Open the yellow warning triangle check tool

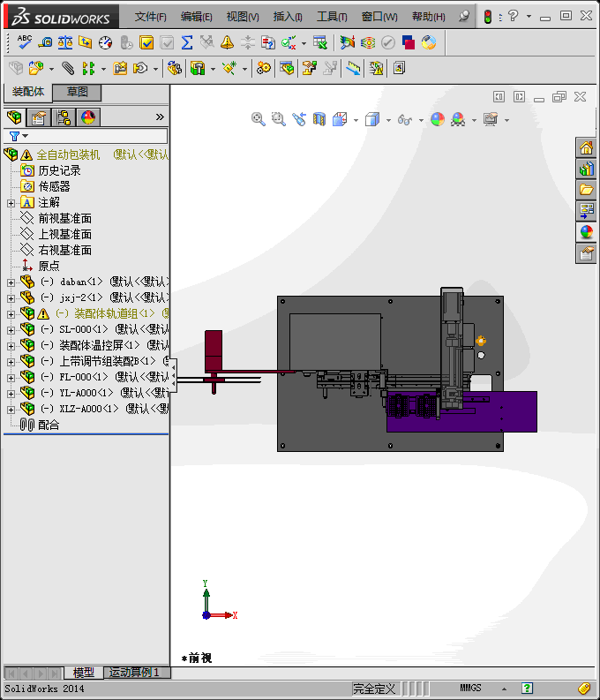(227, 42)
